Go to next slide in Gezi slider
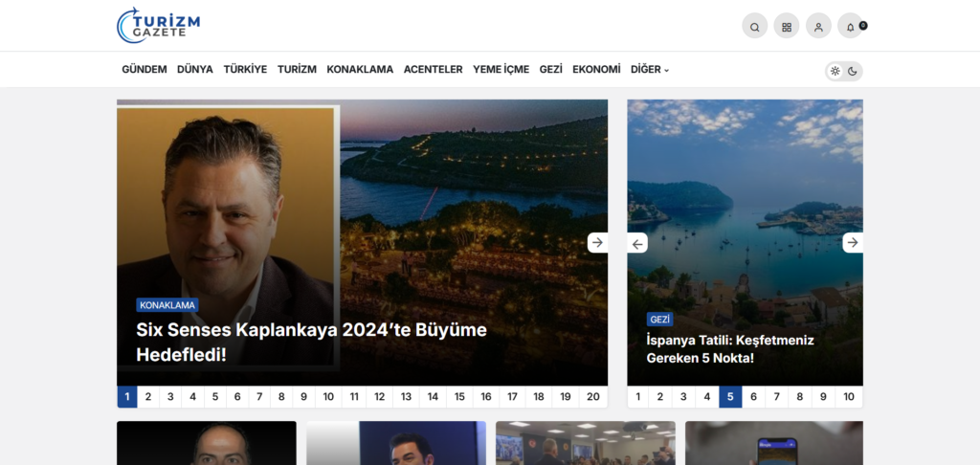The width and height of the screenshot is (980, 465). [852, 243]
